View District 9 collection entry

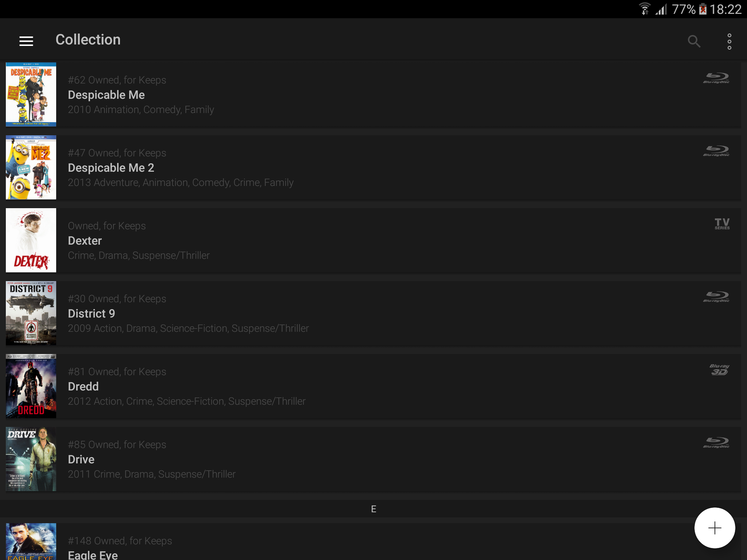373,314
